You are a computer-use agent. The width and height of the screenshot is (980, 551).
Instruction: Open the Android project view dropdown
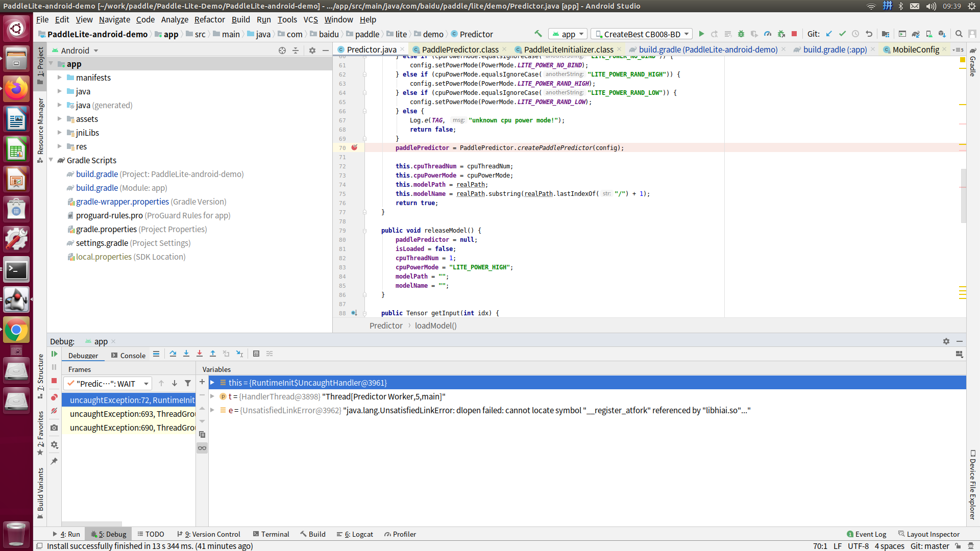tap(75, 51)
